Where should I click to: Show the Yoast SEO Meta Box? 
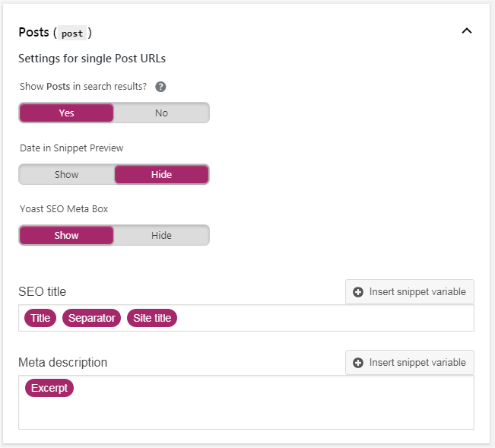66,235
